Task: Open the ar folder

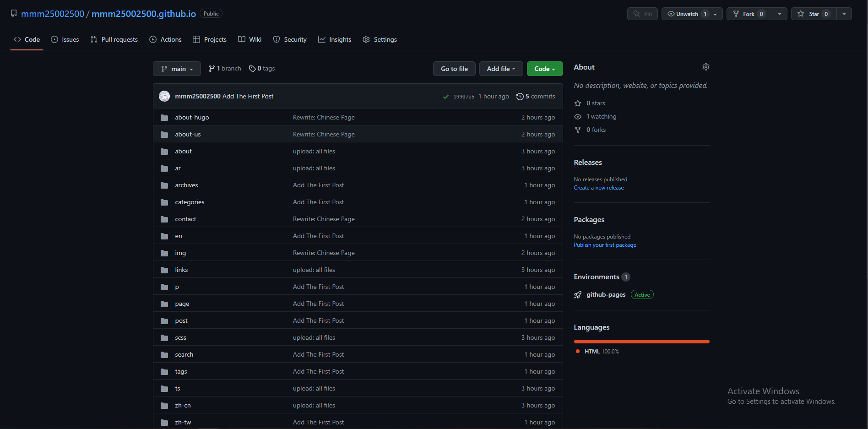Action: pos(178,168)
